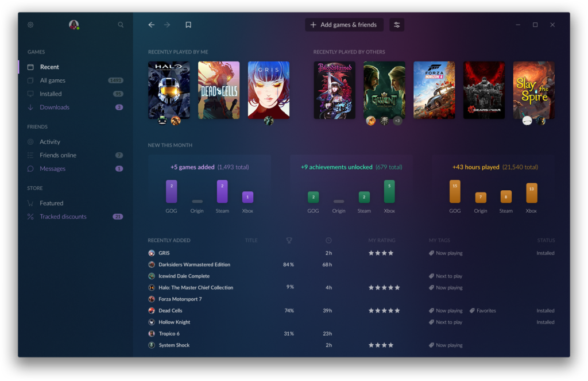The width and height of the screenshot is (588, 381).
Task: Sort games by the clock playtime column icon
Action: click(x=328, y=240)
